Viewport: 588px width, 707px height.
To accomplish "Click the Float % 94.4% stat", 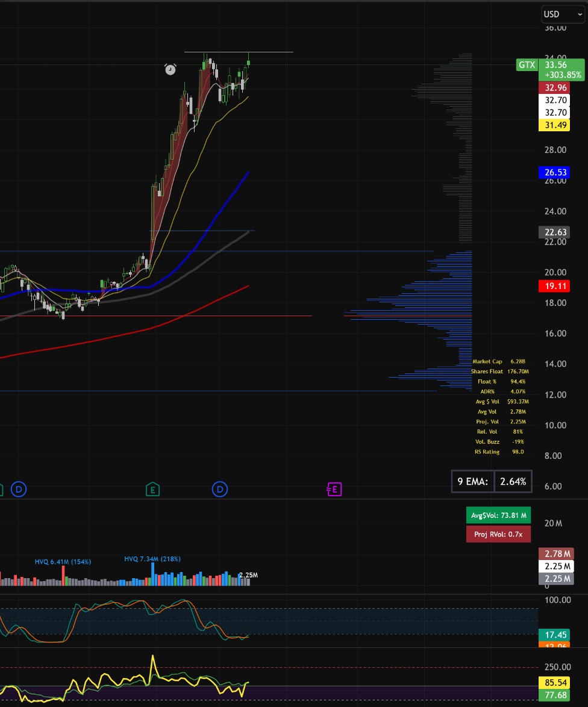I will click(501, 381).
